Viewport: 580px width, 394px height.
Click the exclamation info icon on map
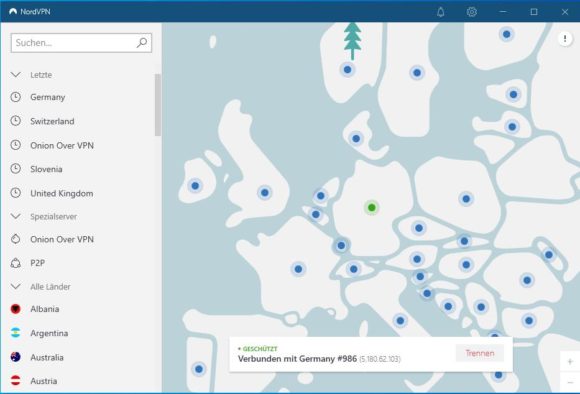coord(565,38)
